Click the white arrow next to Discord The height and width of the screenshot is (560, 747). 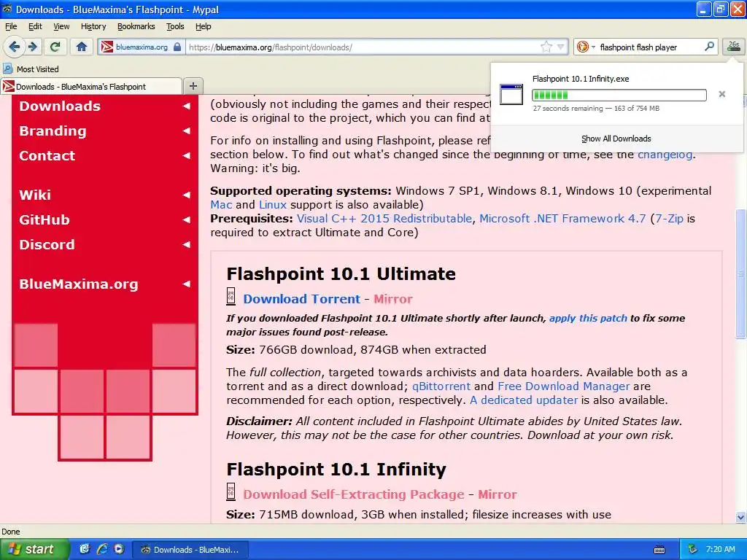(x=186, y=244)
